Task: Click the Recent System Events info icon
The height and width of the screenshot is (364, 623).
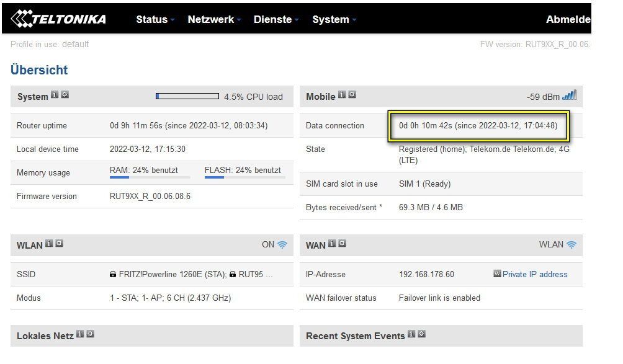Action: pos(411,335)
